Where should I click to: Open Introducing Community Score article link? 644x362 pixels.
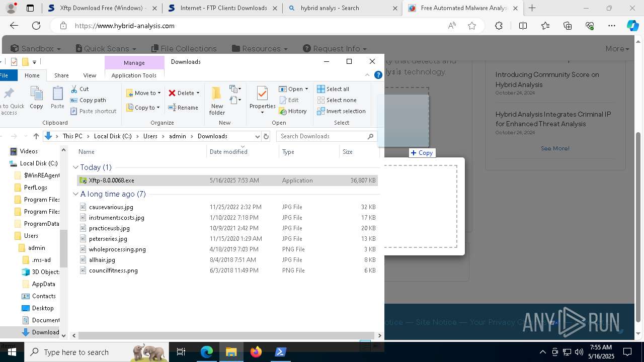coord(547,79)
